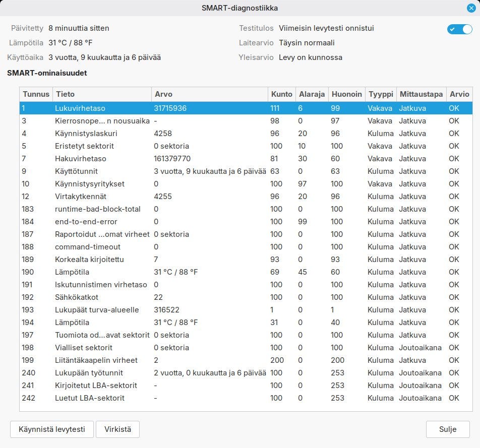Screen dimensions: 480x448
Task: Select the runtime-bad-block-total row
Action: tap(246, 209)
